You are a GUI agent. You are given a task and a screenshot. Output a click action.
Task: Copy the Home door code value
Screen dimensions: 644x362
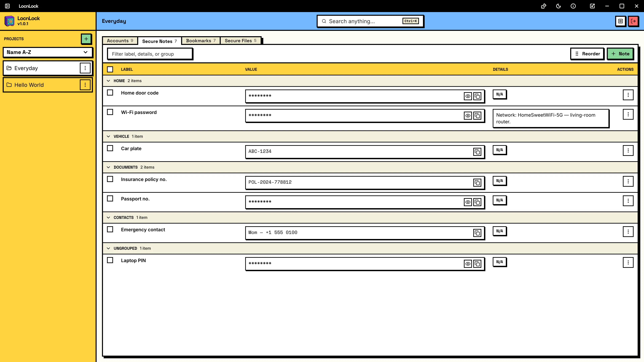pyautogui.click(x=477, y=96)
